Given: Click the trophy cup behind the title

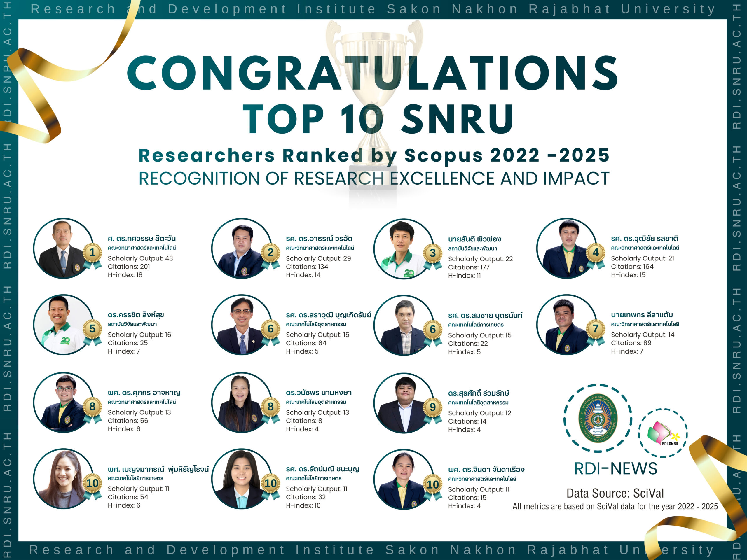Looking at the screenshot, I should click(374, 44).
